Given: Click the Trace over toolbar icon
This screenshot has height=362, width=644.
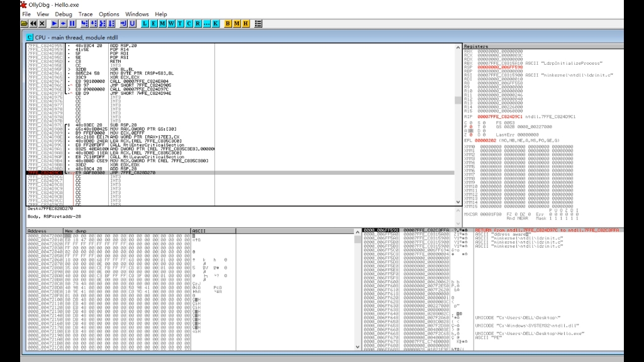Looking at the screenshot, I should pyautogui.click(x=111, y=24).
